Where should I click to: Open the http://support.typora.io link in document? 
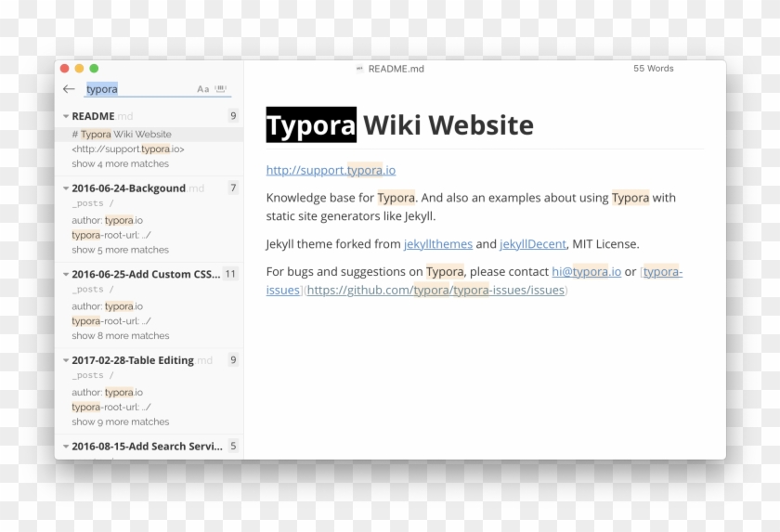coord(331,170)
